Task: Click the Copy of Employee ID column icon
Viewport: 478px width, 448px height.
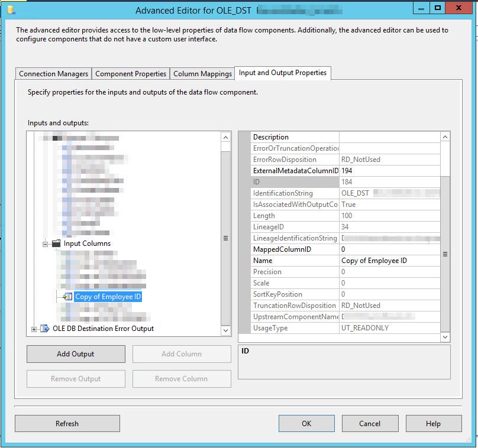Action: [x=67, y=297]
